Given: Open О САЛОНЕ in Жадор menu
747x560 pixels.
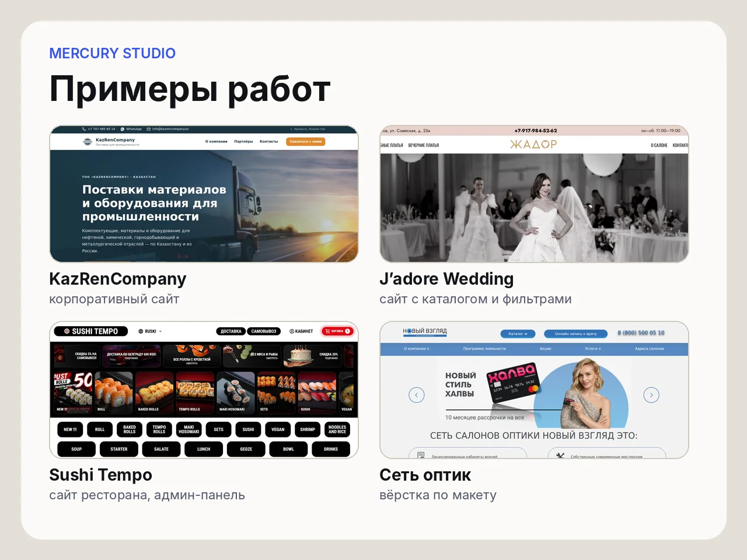Looking at the screenshot, I should [659, 145].
